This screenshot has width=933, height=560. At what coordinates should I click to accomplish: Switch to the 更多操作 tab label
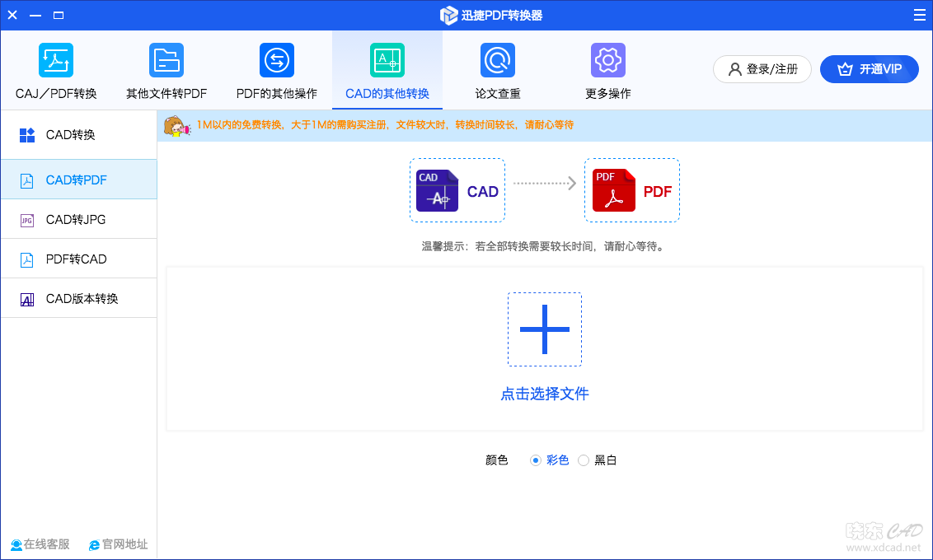[x=608, y=93]
